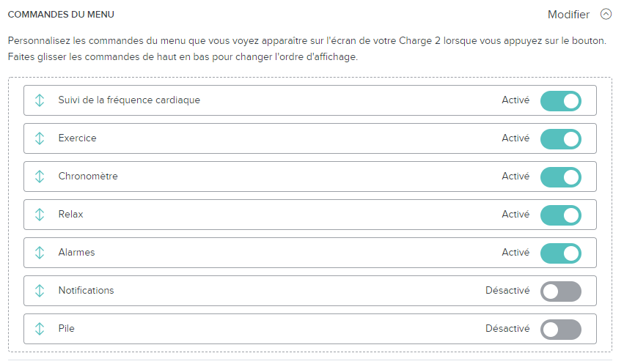Click the reorder arrows icon beside Notifications
Viewport: 635px width, 364px height.
[x=40, y=291]
